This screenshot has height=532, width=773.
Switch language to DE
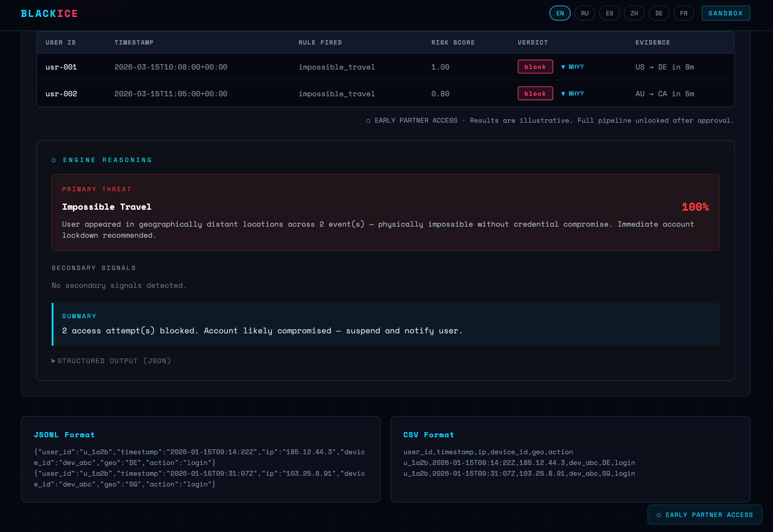point(658,13)
